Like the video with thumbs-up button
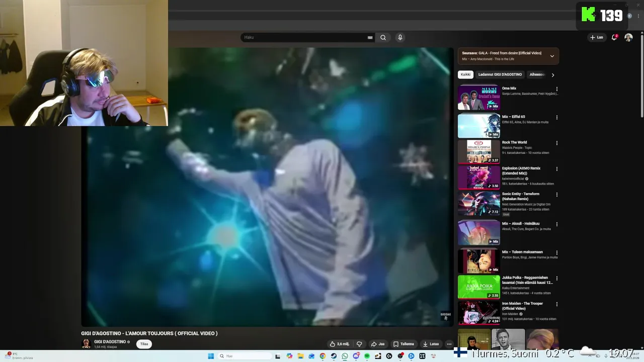 (x=340, y=344)
